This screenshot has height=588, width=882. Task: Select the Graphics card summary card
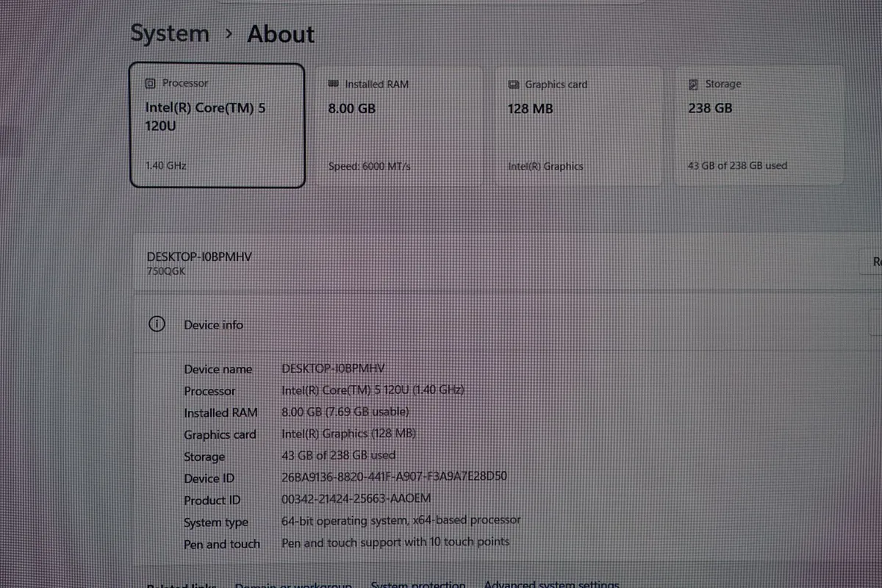[578, 125]
